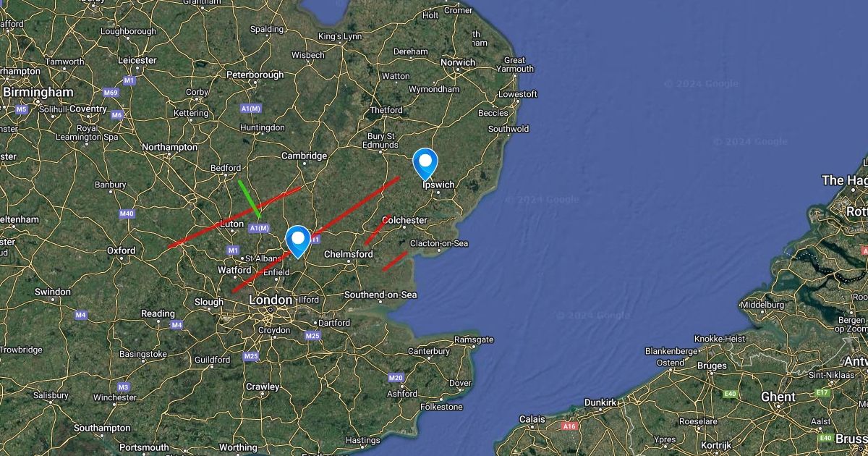Click the Birmingham city label
The image size is (868, 456).
tap(38, 93)
